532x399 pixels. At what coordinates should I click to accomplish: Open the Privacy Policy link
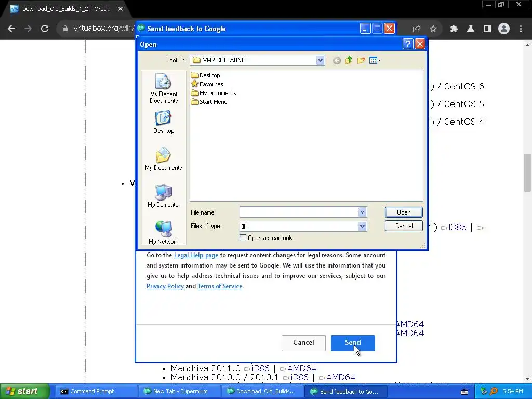tap(165, 286)
